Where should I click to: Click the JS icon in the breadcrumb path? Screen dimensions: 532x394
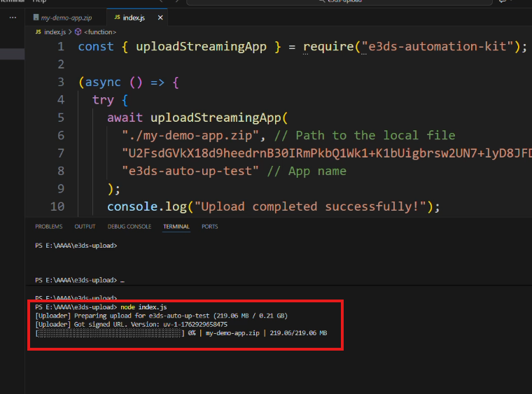38,31
